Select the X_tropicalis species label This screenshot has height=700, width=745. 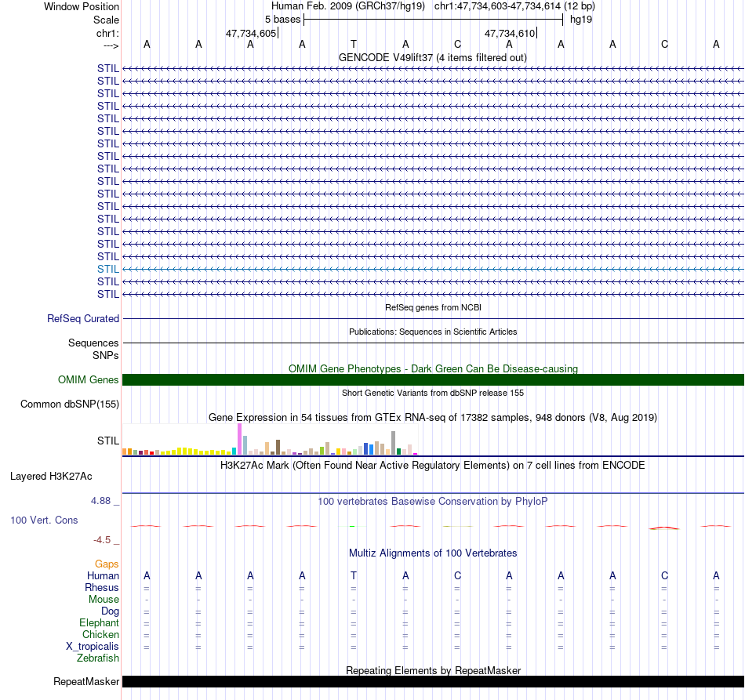point(93,647)
